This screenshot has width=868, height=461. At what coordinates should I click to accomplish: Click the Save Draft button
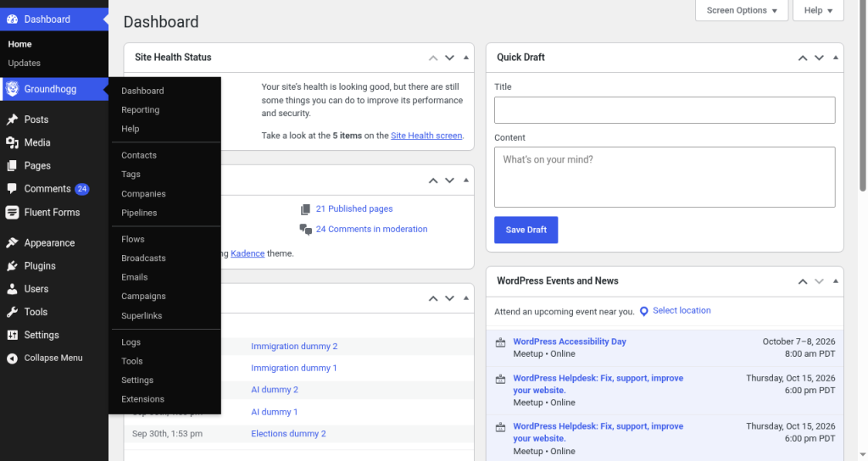click(526, 230)
